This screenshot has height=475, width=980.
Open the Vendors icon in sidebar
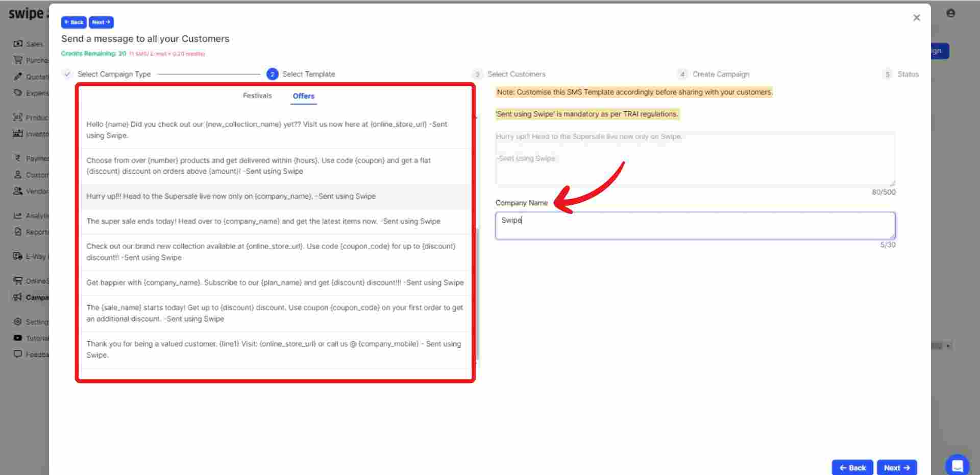18,191
